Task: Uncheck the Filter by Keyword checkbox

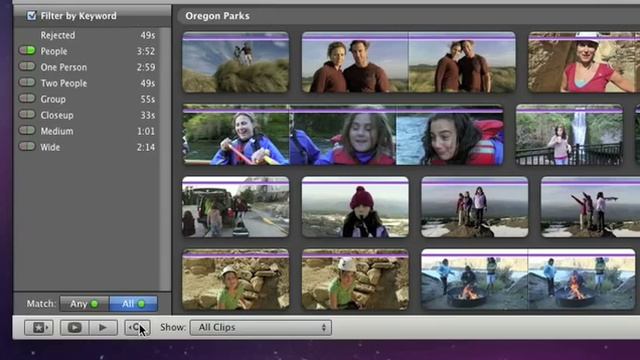Action: click(31, 16)
